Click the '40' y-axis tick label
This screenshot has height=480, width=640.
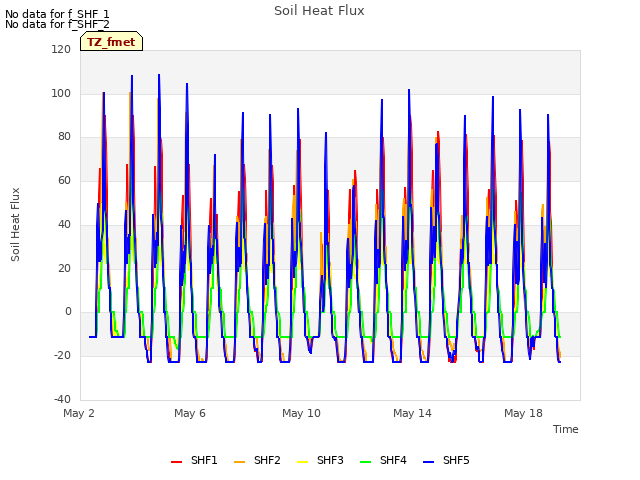(64, 224)
